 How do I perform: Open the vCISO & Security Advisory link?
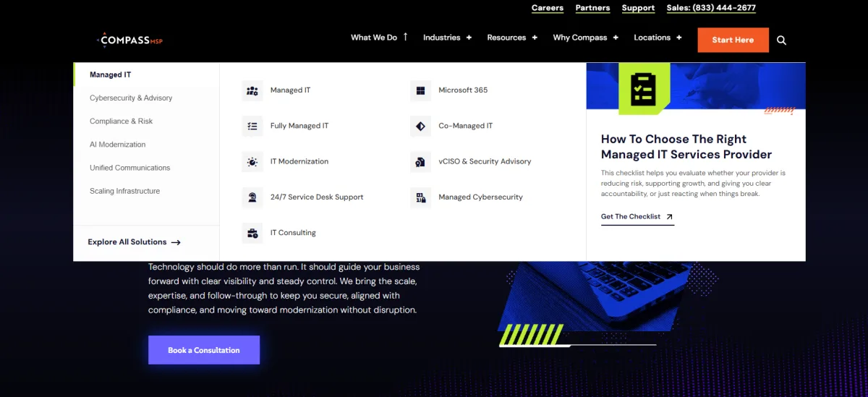pyautogui.click(x=485, y=161)
